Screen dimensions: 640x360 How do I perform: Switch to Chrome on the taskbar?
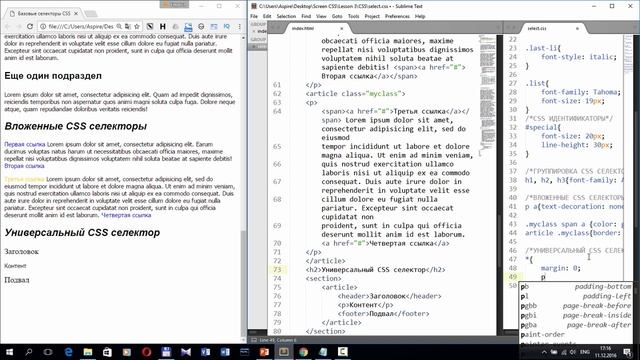coord(303,352)
